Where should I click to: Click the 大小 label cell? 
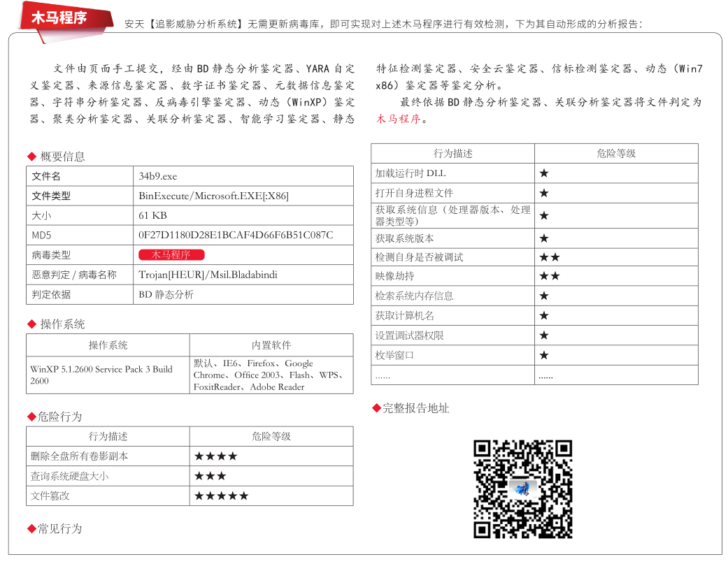click(80, 216)
